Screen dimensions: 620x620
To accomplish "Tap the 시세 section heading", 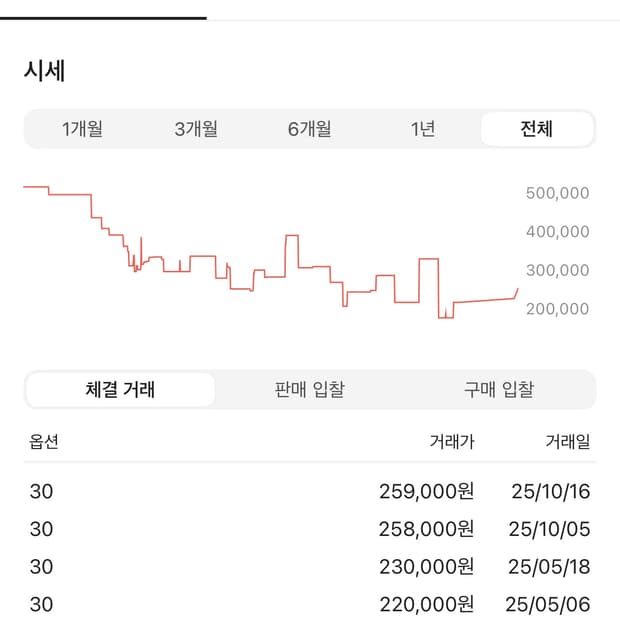I will [45, 71].
